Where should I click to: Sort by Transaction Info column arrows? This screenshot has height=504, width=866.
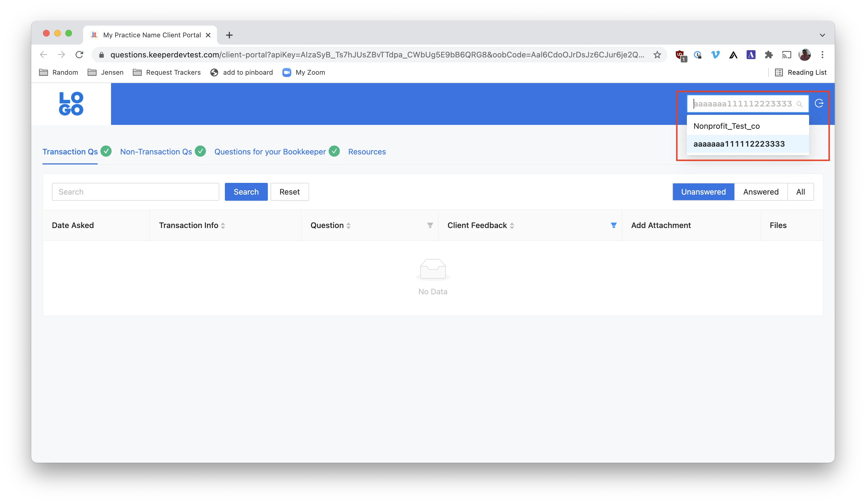(x=223, y=226)
